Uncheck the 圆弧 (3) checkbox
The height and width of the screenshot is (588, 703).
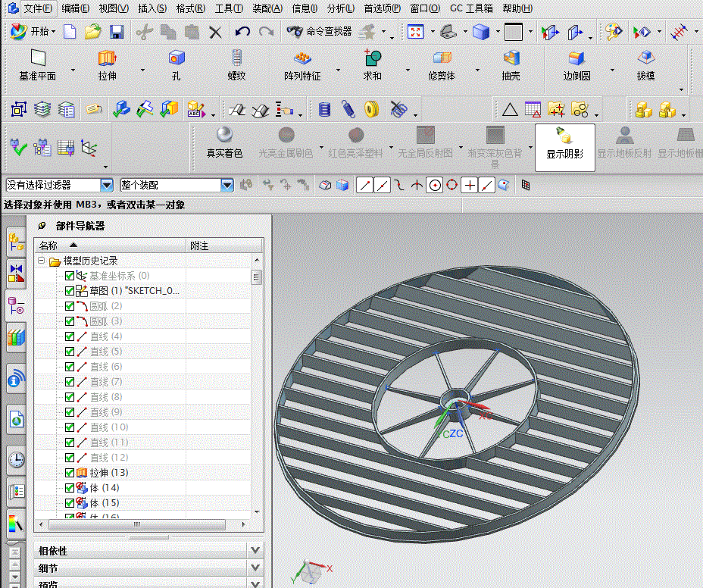[70, 321]
